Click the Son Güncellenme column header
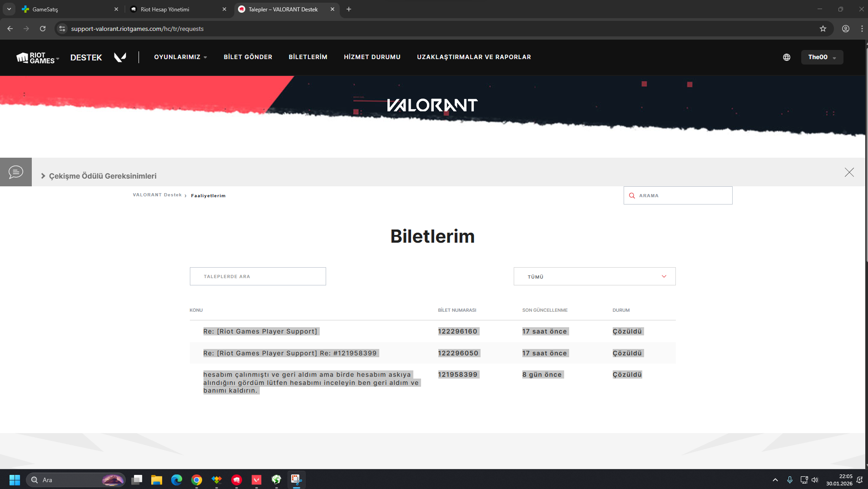This screenshot has height=489, width=868. pos(545,310)
